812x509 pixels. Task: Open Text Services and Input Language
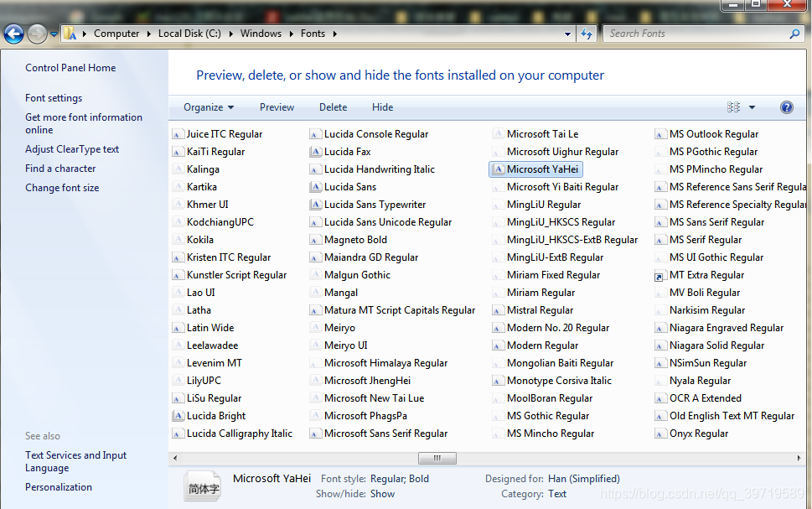click(76, 461)
